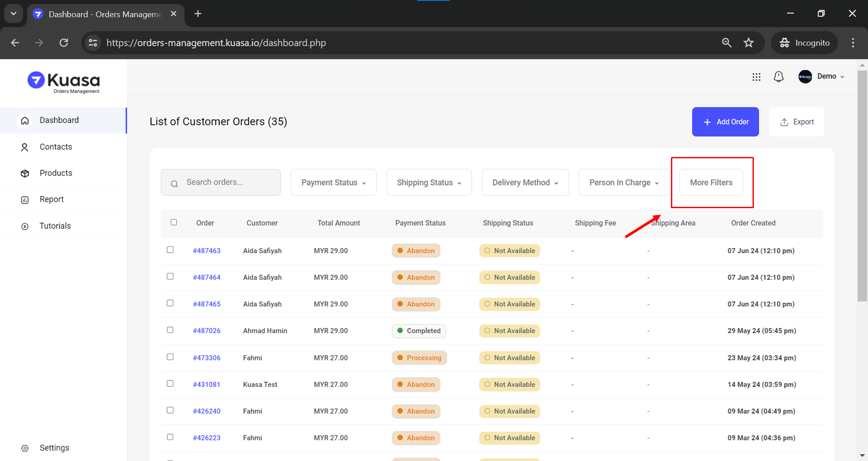Bookmark this page with star icon

pyautogui.click(x=749, y=43)
